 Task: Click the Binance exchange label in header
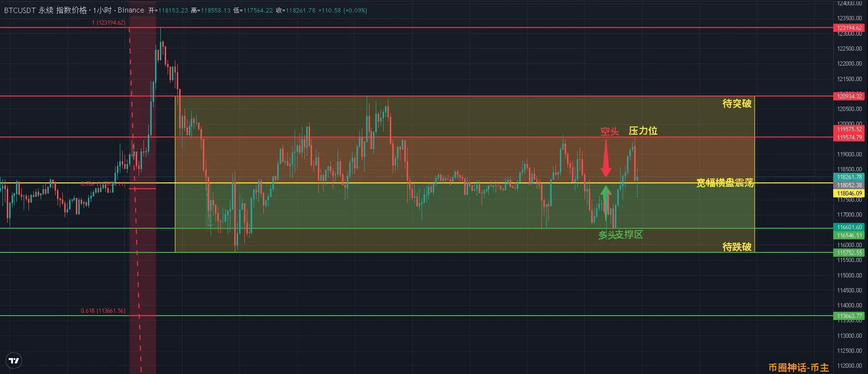pos(131,10)
